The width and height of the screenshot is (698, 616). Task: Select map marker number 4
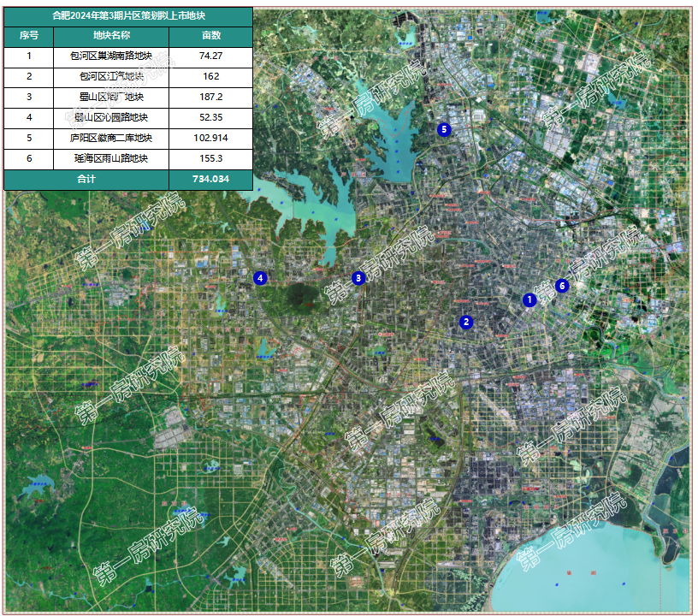(260, 278)
